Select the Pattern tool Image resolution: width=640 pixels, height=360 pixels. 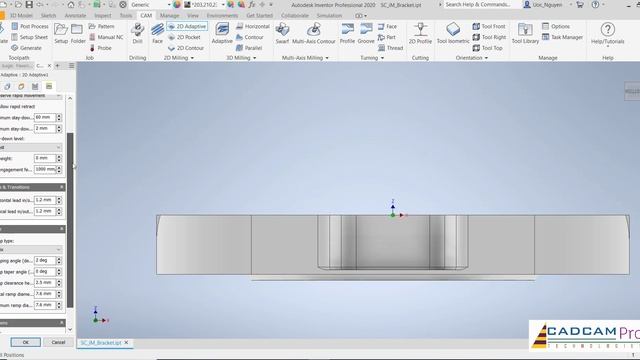click(101, 26)
